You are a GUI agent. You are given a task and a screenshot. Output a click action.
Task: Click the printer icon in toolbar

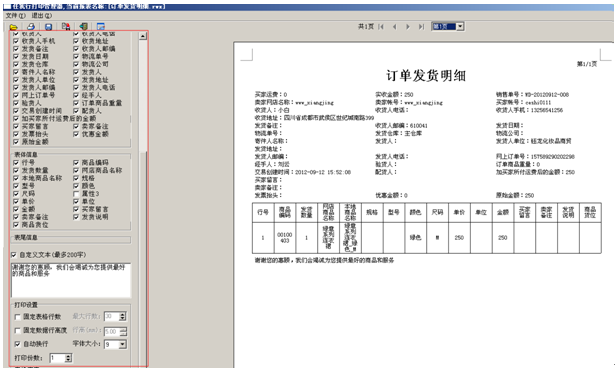(x=31, y=27)
